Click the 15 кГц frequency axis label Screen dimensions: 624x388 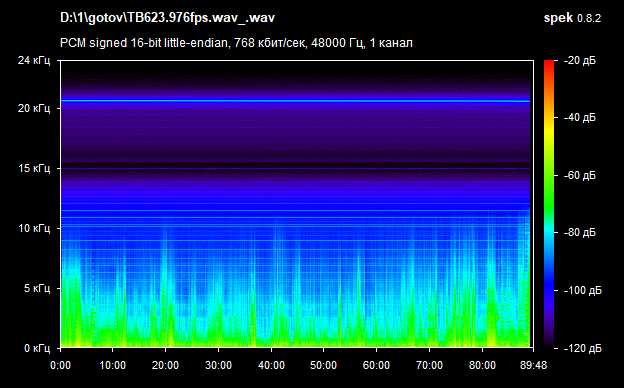[34, 168]
